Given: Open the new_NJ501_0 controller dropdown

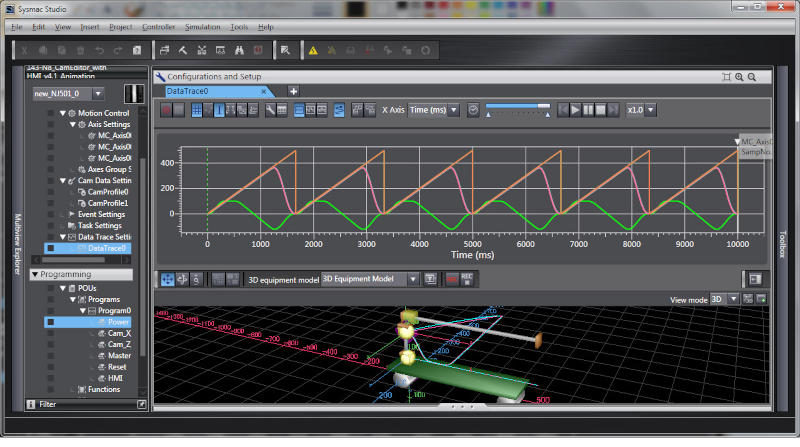Looking at the screenshot, I should (x=98, y=93).
